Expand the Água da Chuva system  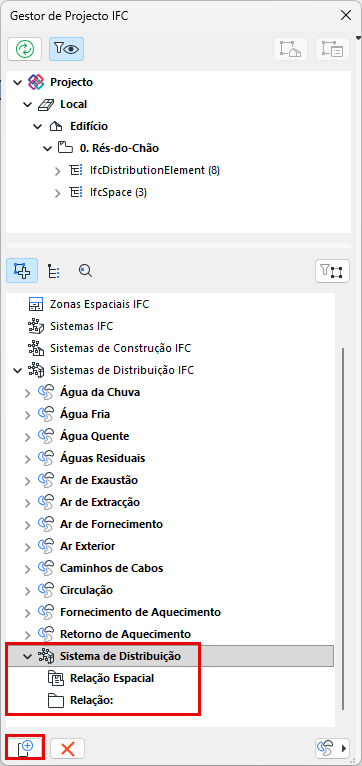click(x=28, y=392)
